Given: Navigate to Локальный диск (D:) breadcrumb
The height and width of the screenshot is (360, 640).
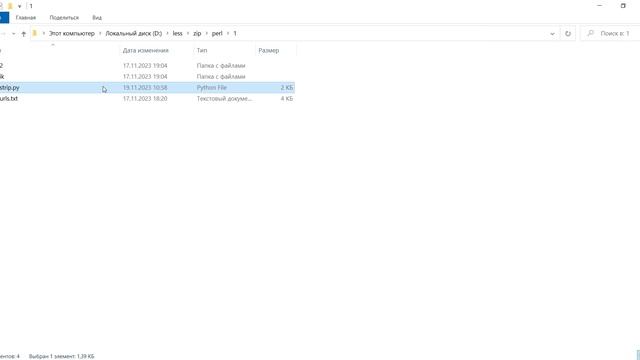Looking at the screenshot, I should (133, 33).
